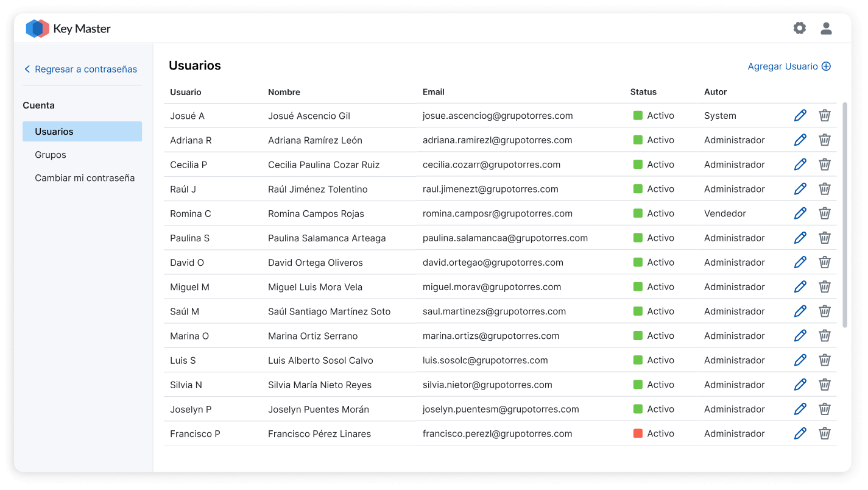Delete David O's user entry

point(825,262)
